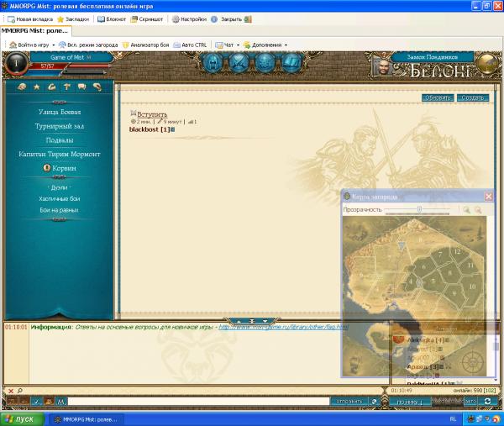Click the Вступить link
The width and height of the screenshot is (504, 426).
[x=152, y=114]
